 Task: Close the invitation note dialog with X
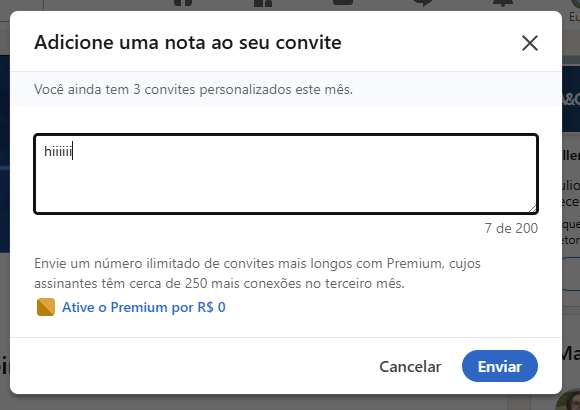coord(530,43)
